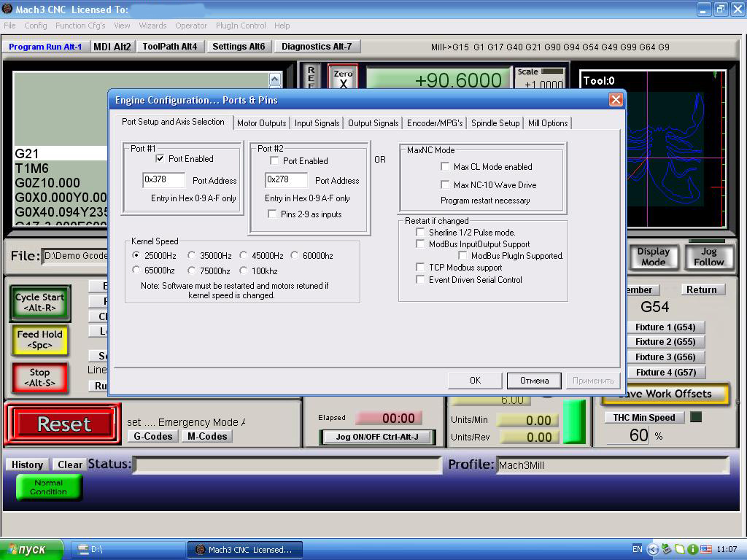The height and width of the screenshot is (560, 747).
Task: Click the Clear status button
Action: [70, 464]
